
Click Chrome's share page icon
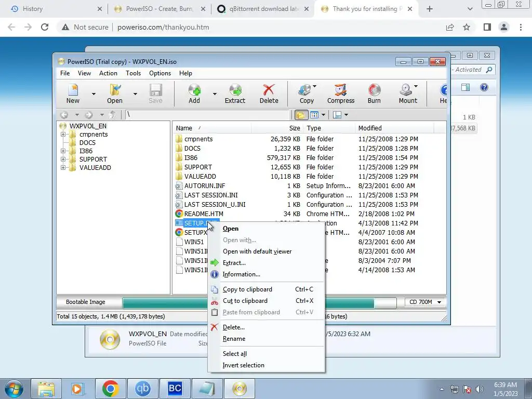450,27
